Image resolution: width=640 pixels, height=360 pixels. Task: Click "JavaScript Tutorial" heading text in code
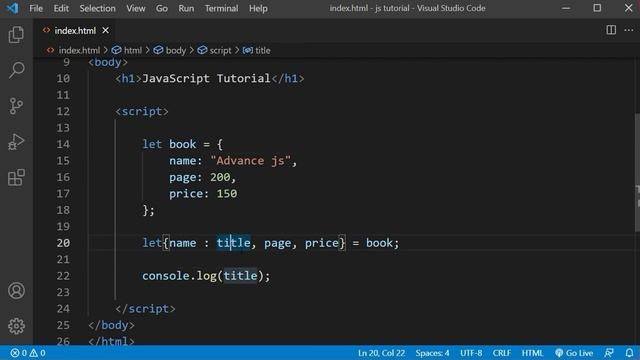click(206, 78)
